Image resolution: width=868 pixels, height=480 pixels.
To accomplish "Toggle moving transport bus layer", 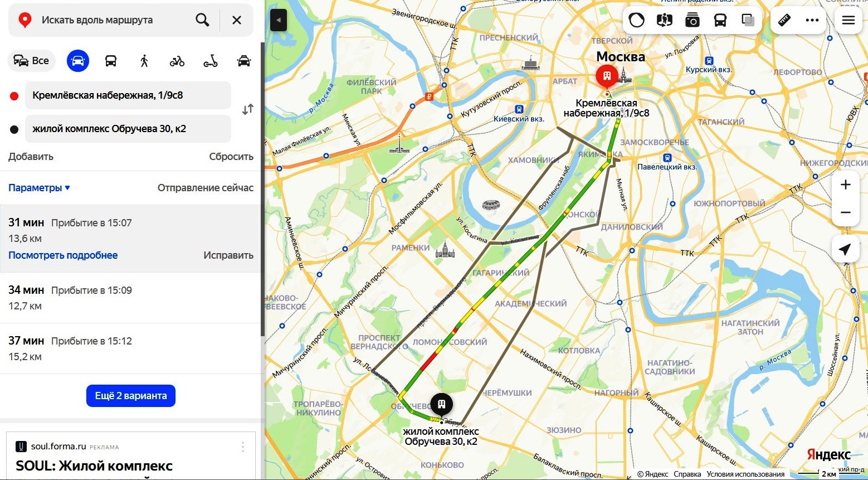I will click(x=720, y=21).
